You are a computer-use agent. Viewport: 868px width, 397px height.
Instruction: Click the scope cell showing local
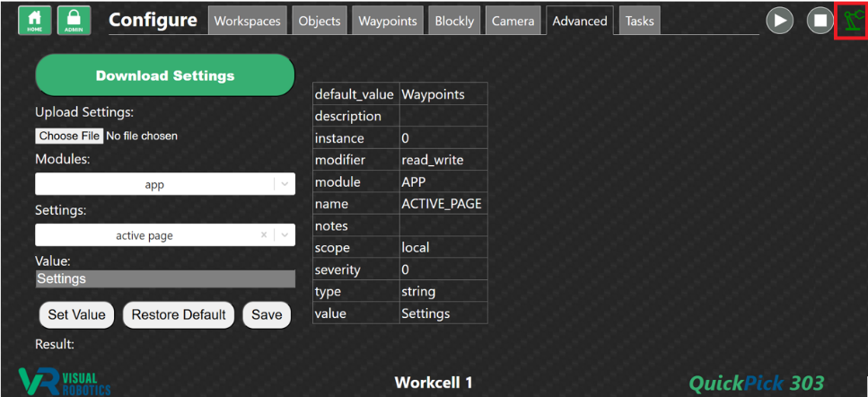(443, 248)
